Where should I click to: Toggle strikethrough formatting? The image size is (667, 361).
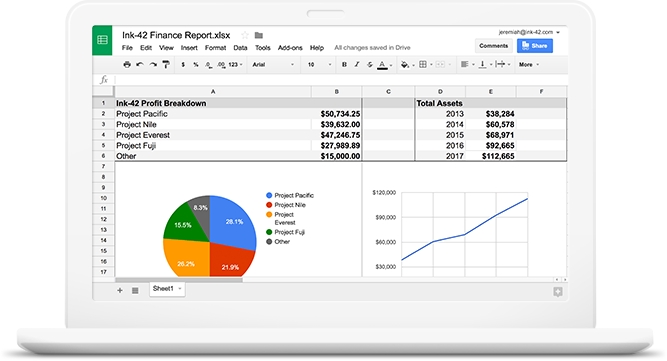[x=370, y=65]
